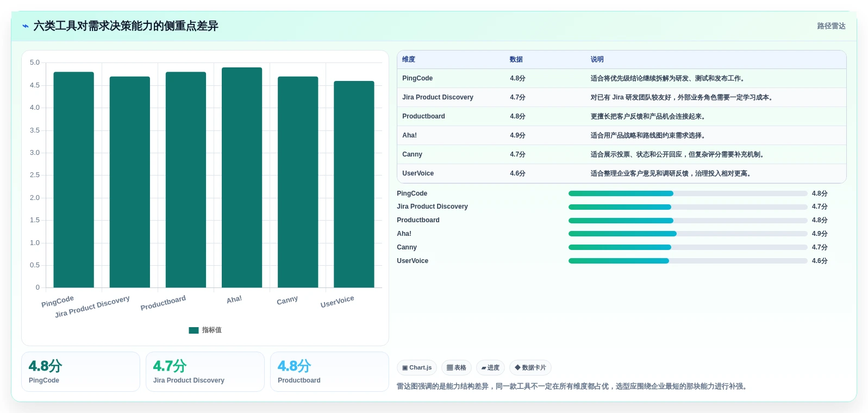868x413 pixels.
Task: Click the Productboard bar in the chart
Action: tap(186, 180)
